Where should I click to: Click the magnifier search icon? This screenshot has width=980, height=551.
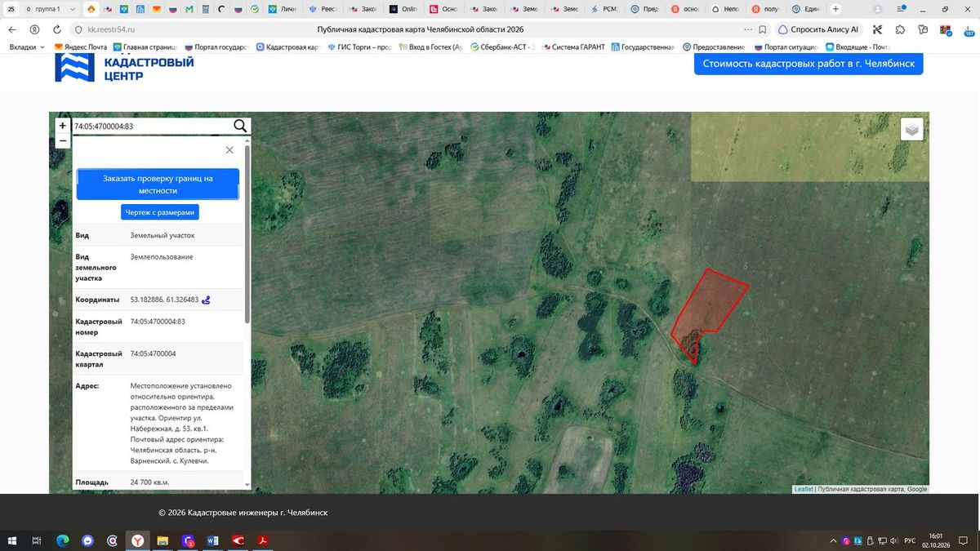coord(240,126)
